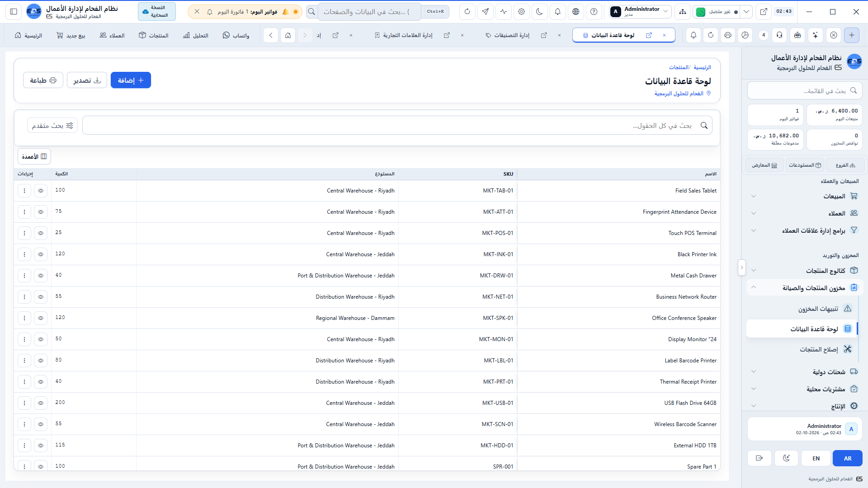
Task: Click the الأعمدة columns button
Action: click(34, 156)
